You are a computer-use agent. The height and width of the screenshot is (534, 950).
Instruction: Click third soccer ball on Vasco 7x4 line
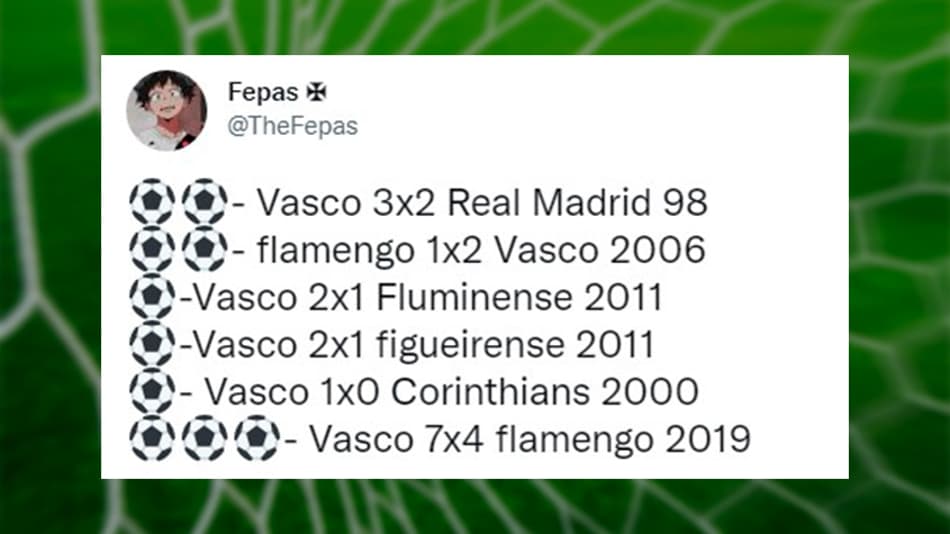(x=257, y=438)
